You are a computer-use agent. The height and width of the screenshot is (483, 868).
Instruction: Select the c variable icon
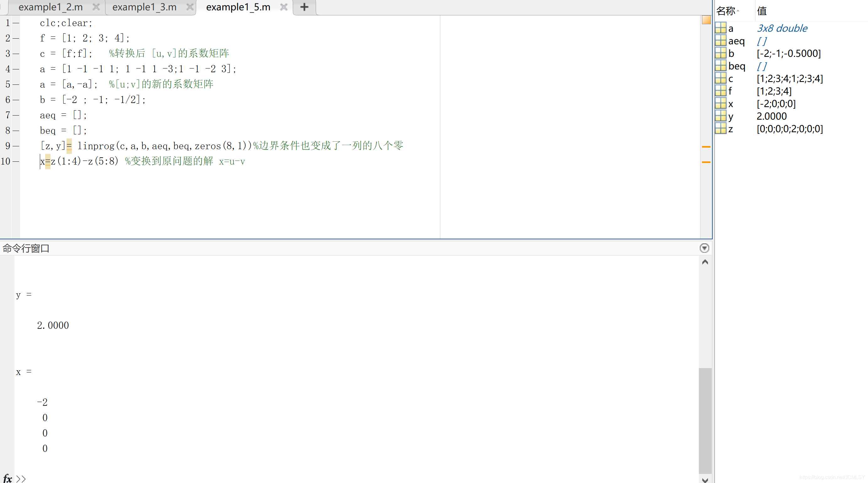721,78
